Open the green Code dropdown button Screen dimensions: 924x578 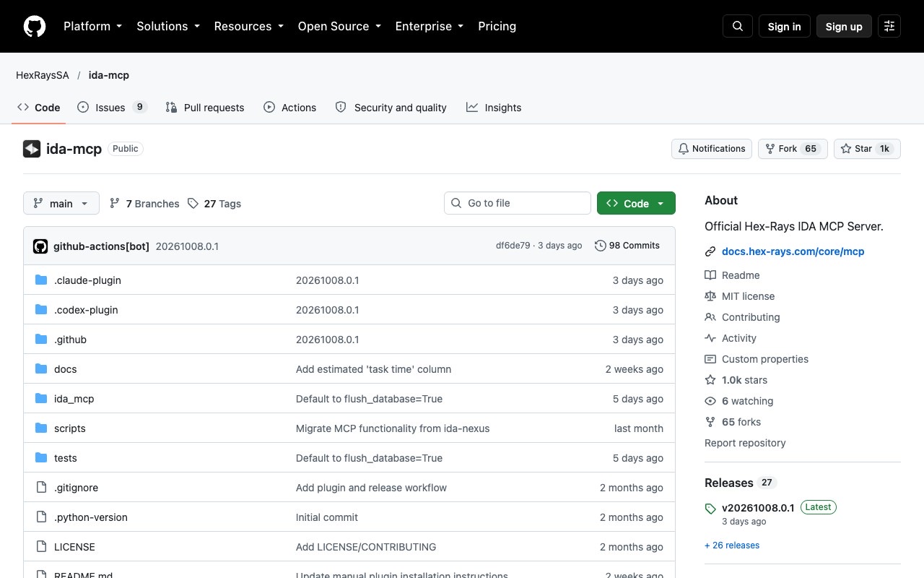coord(636,204)
